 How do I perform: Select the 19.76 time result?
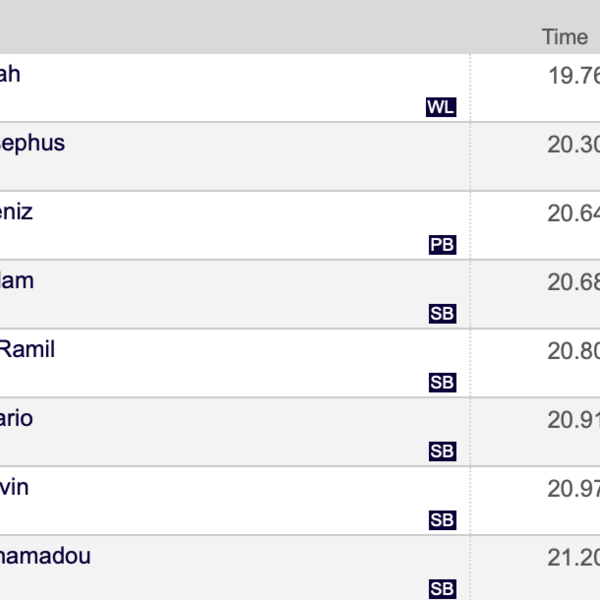click(574, 75)
